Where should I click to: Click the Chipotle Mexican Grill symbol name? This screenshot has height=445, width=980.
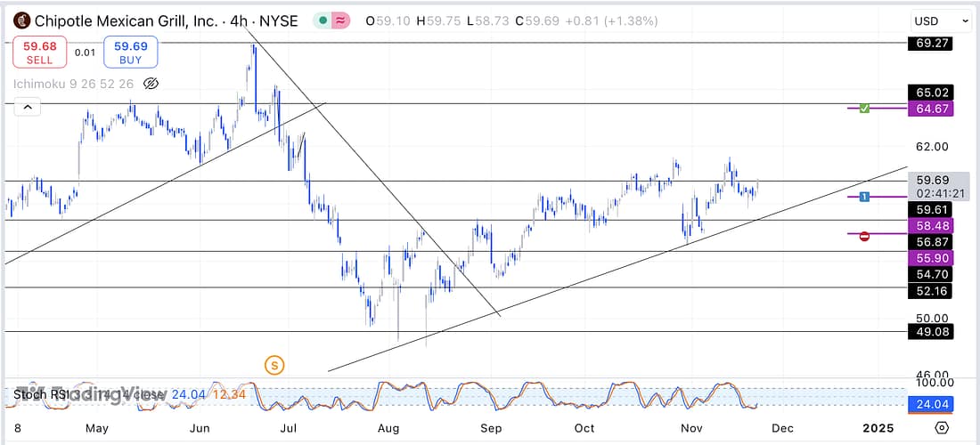(125, 20)
